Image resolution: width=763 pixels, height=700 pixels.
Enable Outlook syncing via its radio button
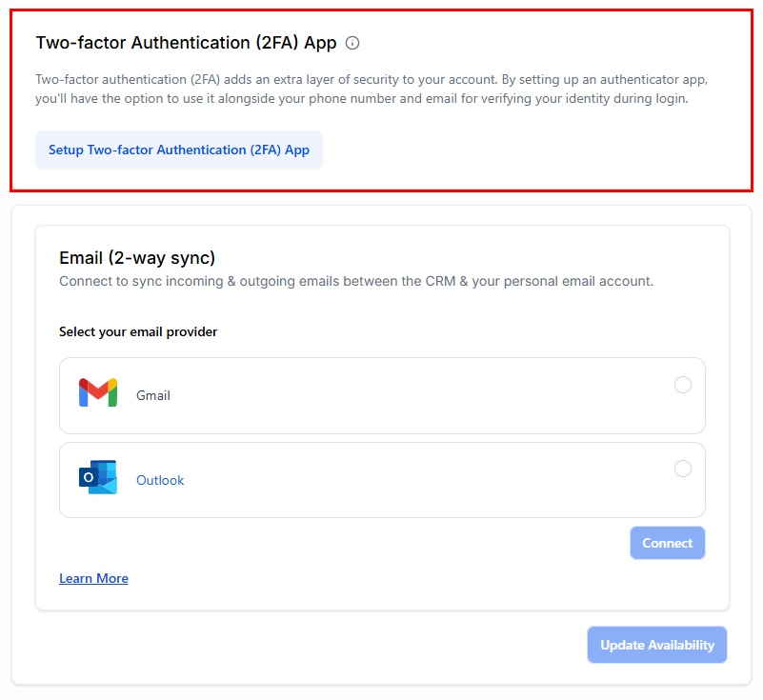coord(682,469)
